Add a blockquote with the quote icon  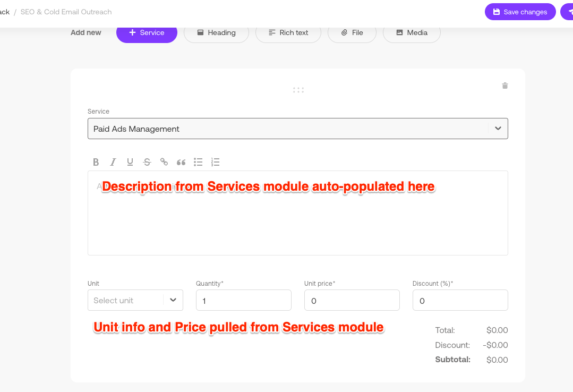coord(181,162)
